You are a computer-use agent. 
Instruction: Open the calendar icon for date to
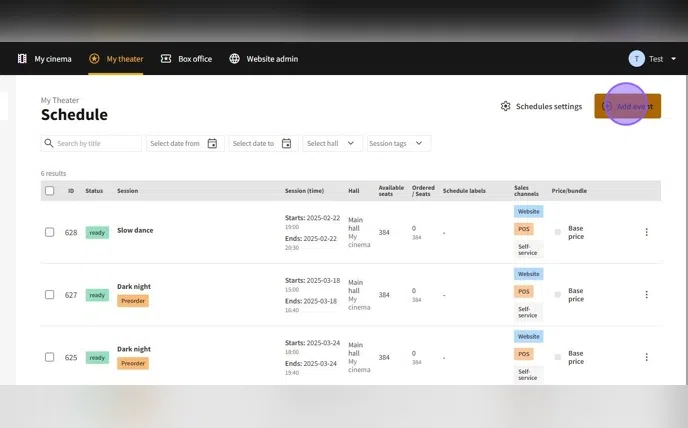coord(286,144)
